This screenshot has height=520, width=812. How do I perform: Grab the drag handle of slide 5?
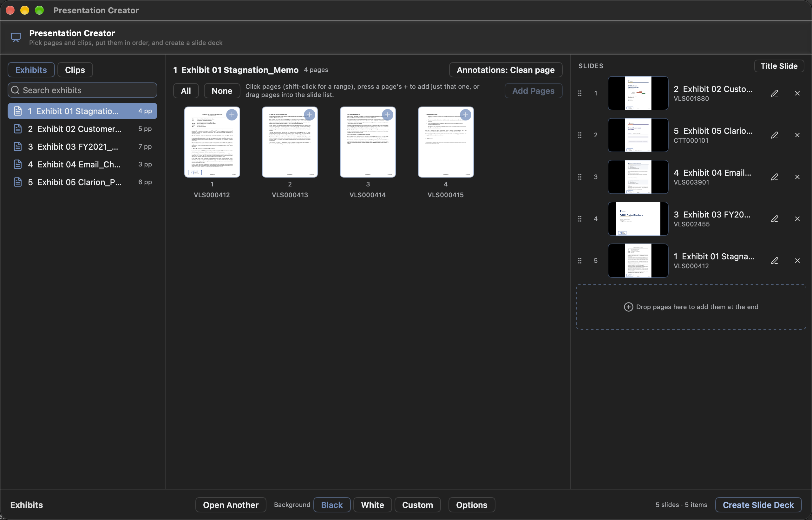[580, 261]
